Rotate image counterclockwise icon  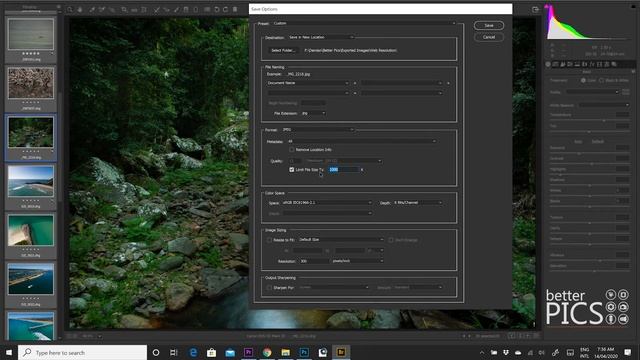tap(217, 9)
